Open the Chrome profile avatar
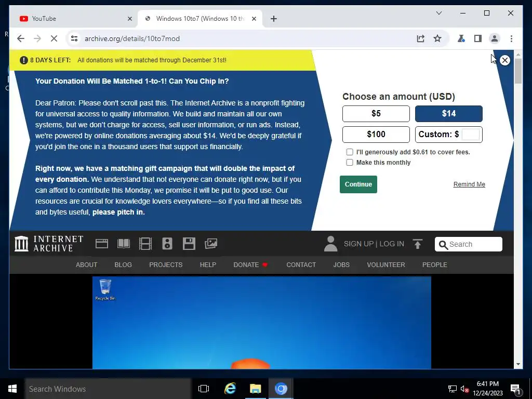The height and width of the screenshot is (399, 532). point(495,38)
